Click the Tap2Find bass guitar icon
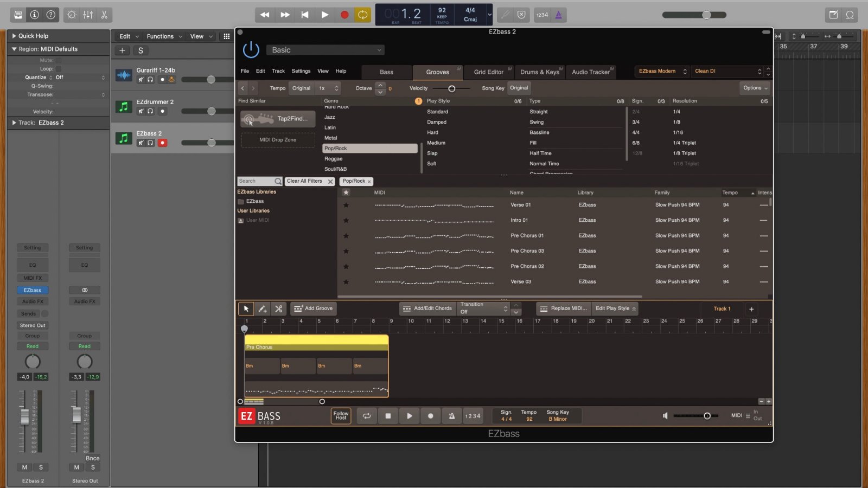The width and height of the screenshot is (868, 488). pos(258,119)
